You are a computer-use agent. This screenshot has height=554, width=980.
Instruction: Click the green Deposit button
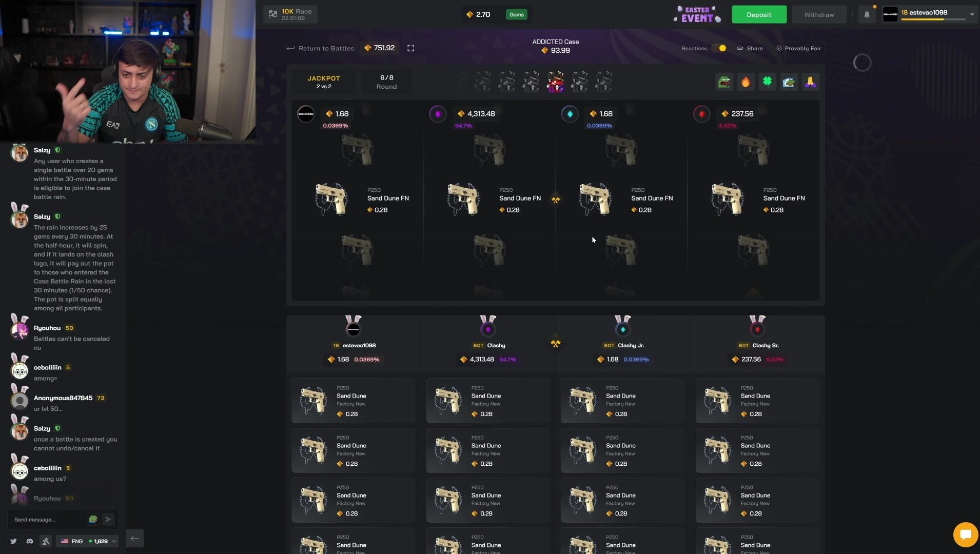[x=759, y=14]
